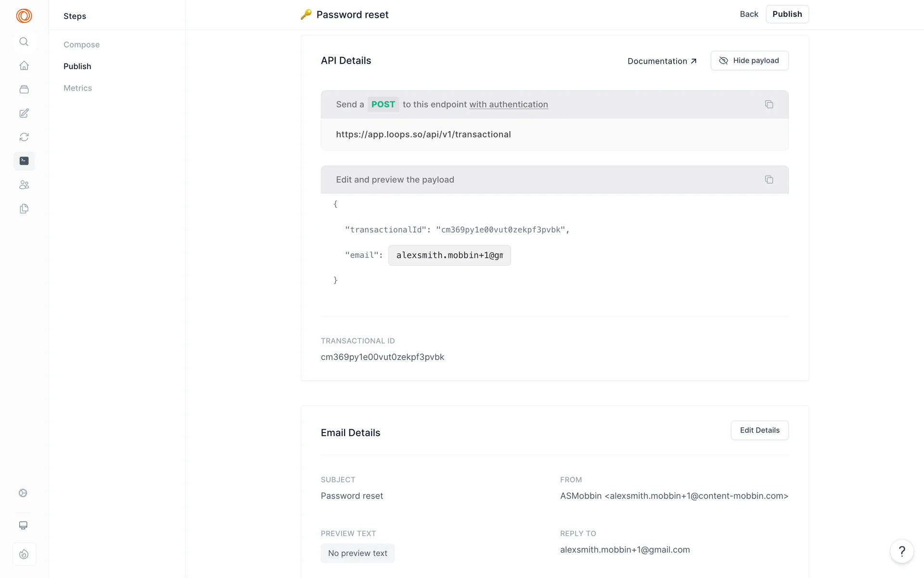Switch to the Metrics step

point(77,88)
